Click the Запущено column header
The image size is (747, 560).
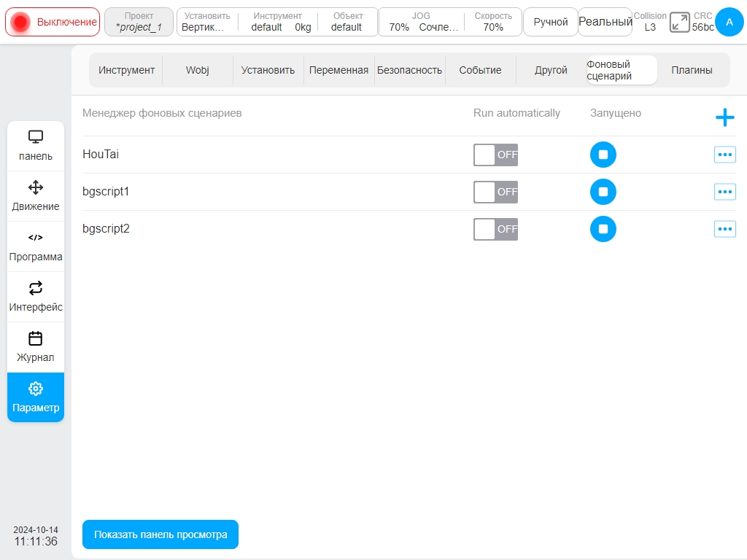tap(616, 113)
